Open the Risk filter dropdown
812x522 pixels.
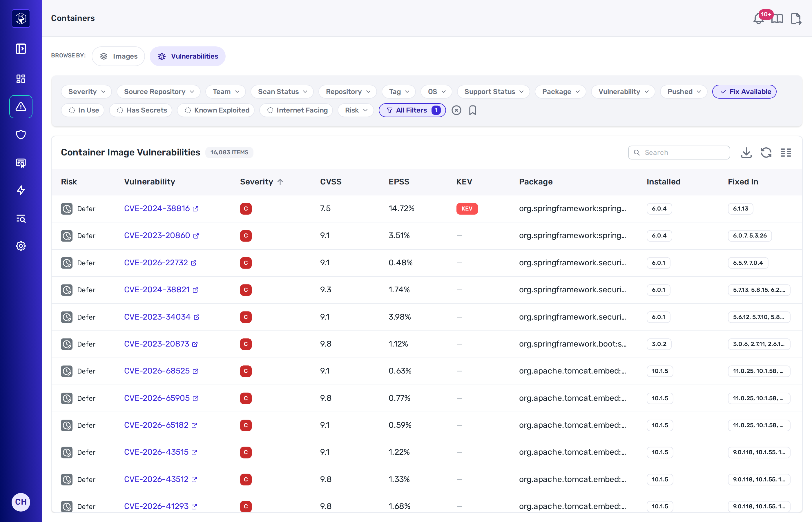(356, 110)
